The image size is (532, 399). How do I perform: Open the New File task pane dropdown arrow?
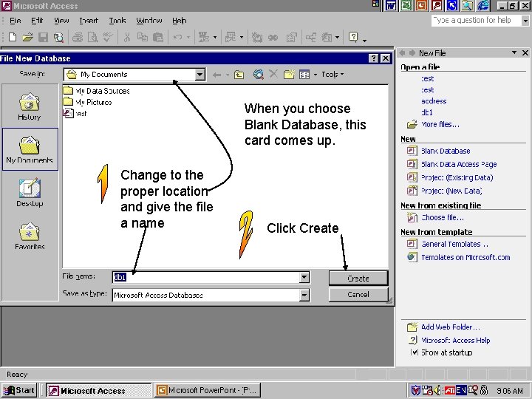pos(514,52)
